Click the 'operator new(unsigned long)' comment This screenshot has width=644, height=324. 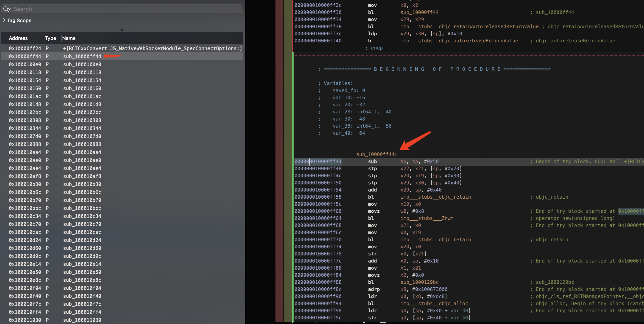coord(575,218)
